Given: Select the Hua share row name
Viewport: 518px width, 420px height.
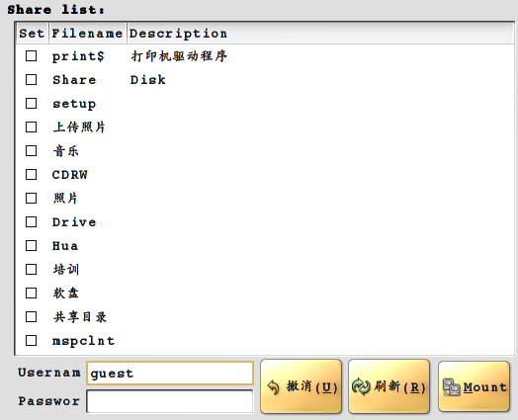Looking at the screenshot, I should [65, 246].
